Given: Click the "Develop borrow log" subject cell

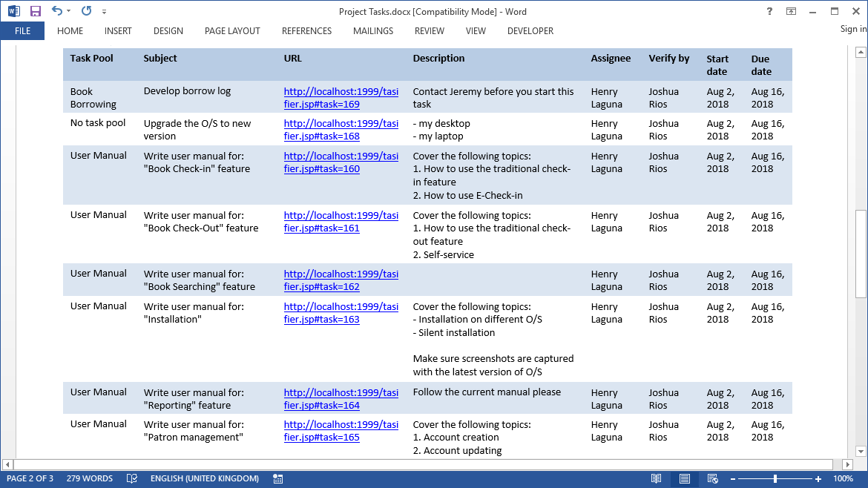Looking at the screenshot, I should pyautogui.click(x=187, y=90).
